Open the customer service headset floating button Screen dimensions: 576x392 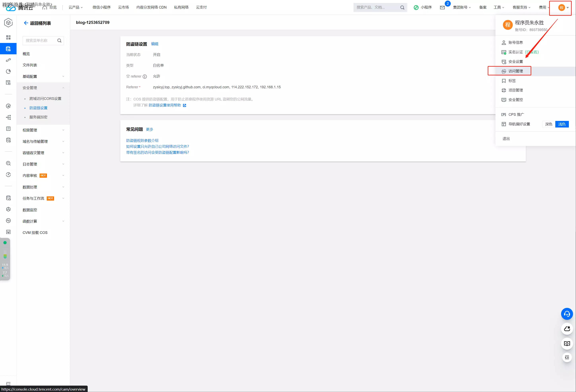[567, 314]
